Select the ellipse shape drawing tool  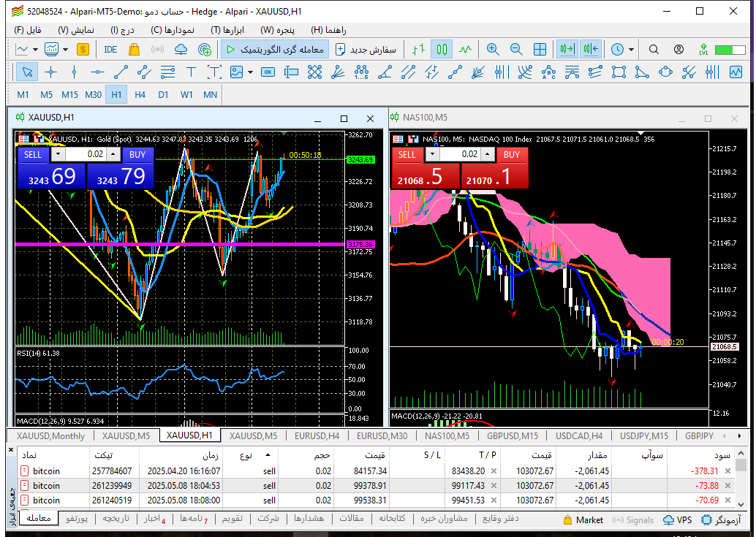[x=665, y=72]
